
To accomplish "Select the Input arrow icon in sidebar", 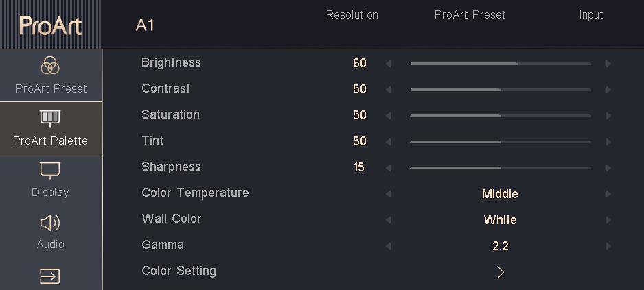I will click(x=50, y=276).
